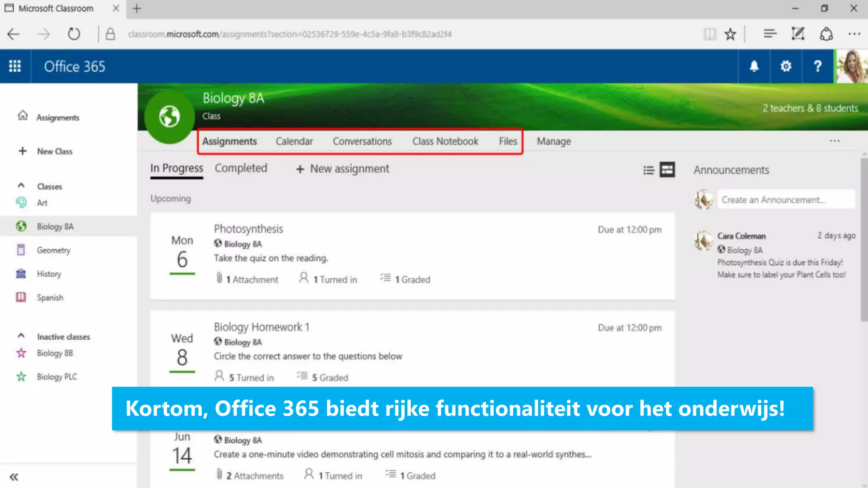Open the settings gear
The width and height of the screenshot is (868, 488).
786,66
